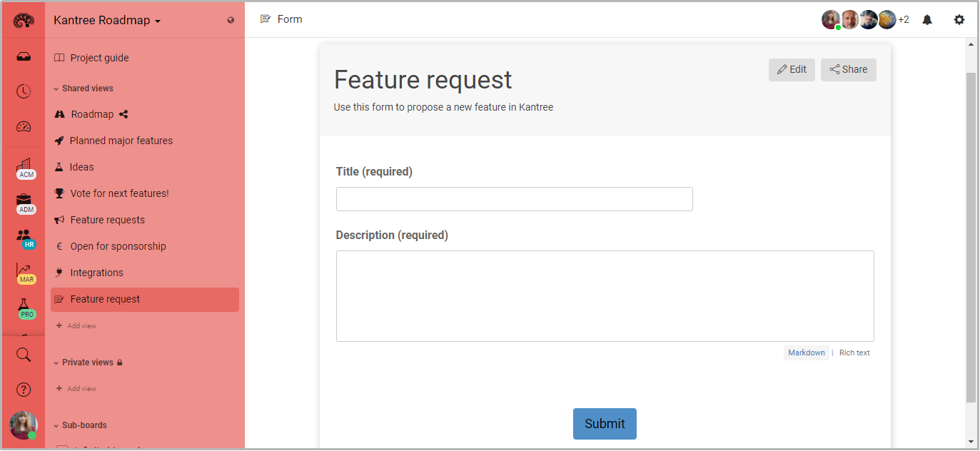Image resolution: width=980 pixels, height=451 pixels.
Task: Open the settings gear
Action: [959, 20]
